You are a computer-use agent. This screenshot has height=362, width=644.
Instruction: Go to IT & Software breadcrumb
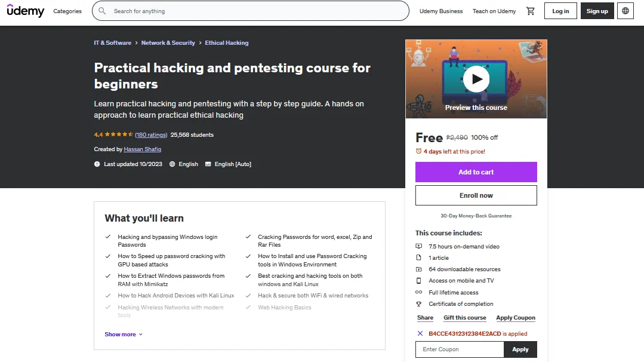coord(113,43)
